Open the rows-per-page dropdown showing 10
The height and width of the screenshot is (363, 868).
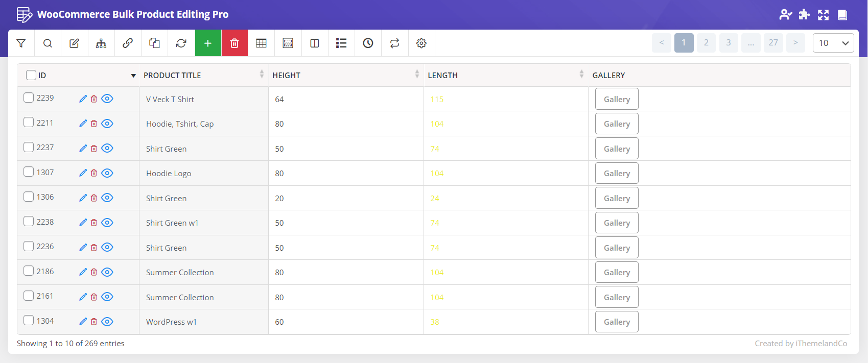833,43
